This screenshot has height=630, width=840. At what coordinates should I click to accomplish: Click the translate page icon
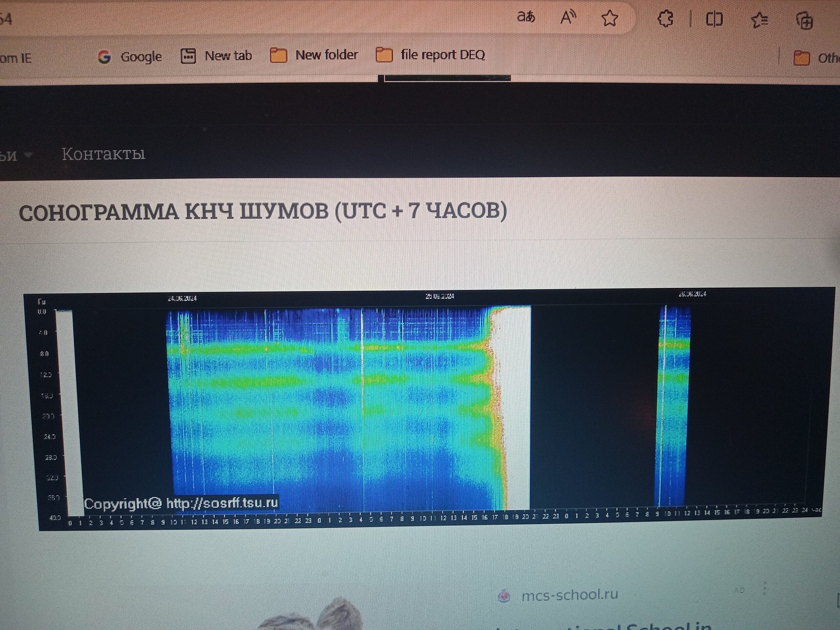(526, 17)
